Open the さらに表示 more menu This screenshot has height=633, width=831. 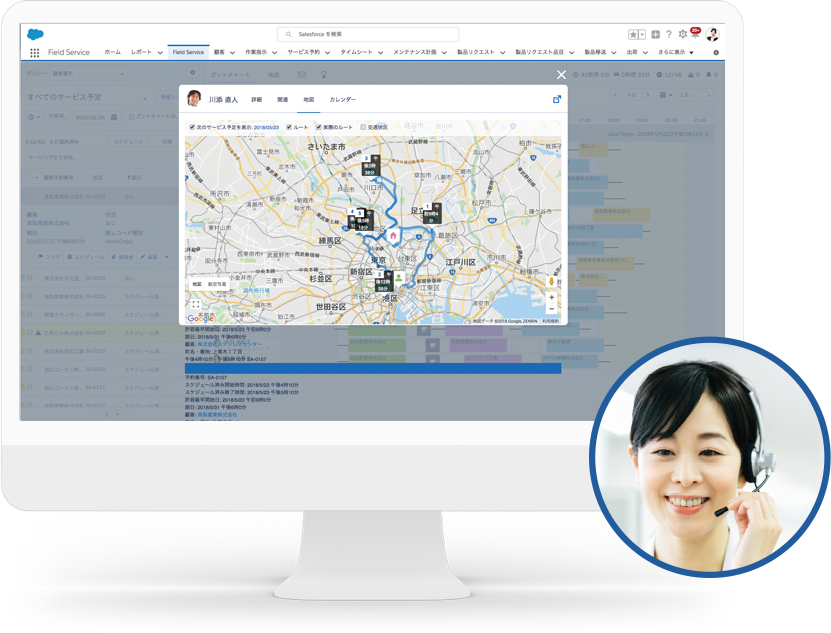(x=676, y=52)
